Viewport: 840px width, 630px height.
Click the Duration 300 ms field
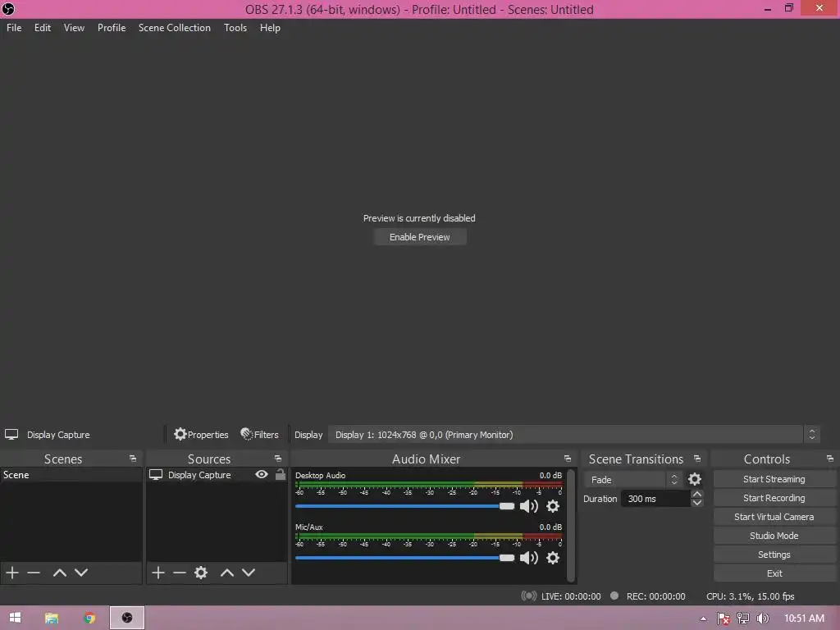(x=655, y=499)
